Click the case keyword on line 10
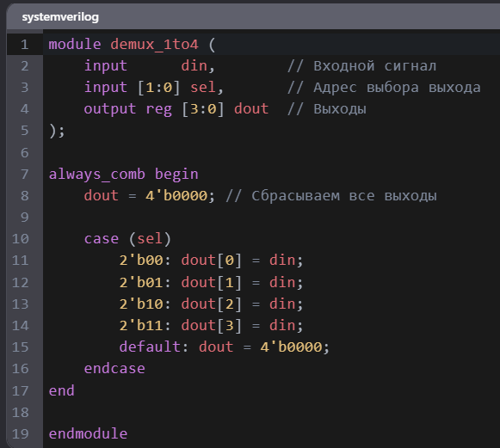The width and height of the screenshot is (500, 448). tap(101, 239)
